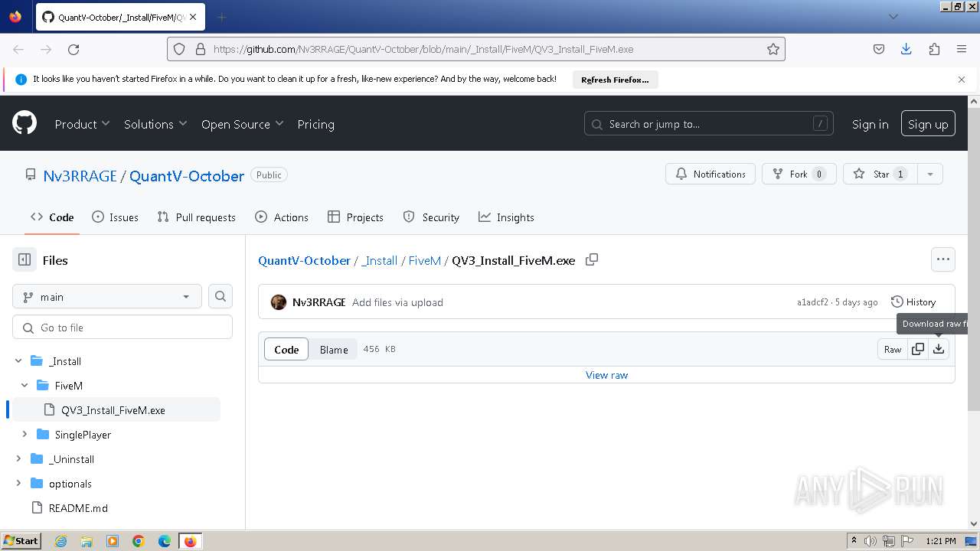Click the GitHub logo icon
The image size is (980, 551).
click(x=24, y=123)
